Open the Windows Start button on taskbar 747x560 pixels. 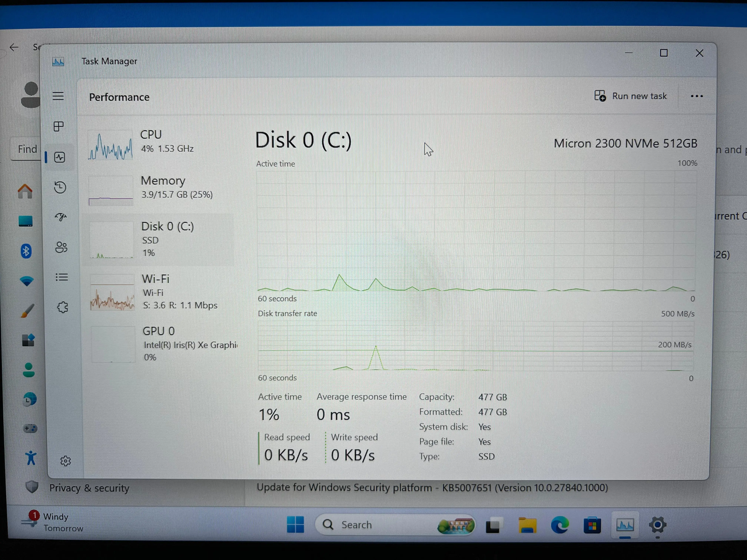295,524
